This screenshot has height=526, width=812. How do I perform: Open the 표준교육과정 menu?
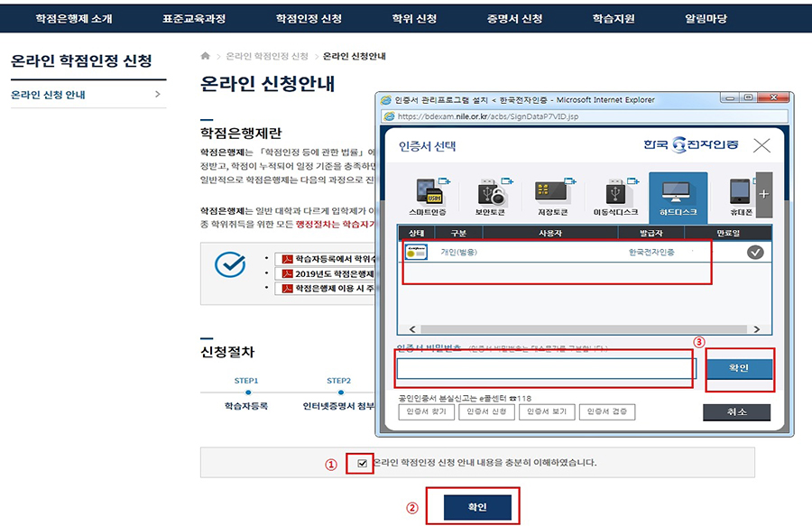coord(194,19)
